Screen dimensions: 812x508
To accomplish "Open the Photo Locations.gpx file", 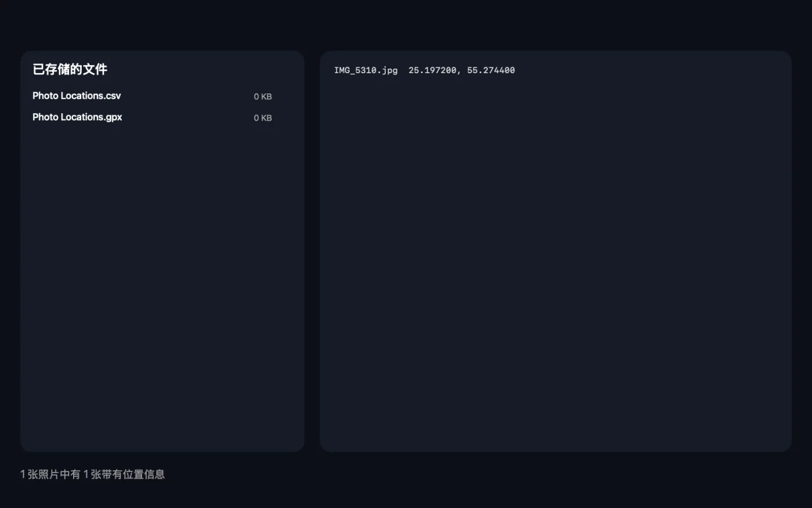I will (x=77, y=117).
